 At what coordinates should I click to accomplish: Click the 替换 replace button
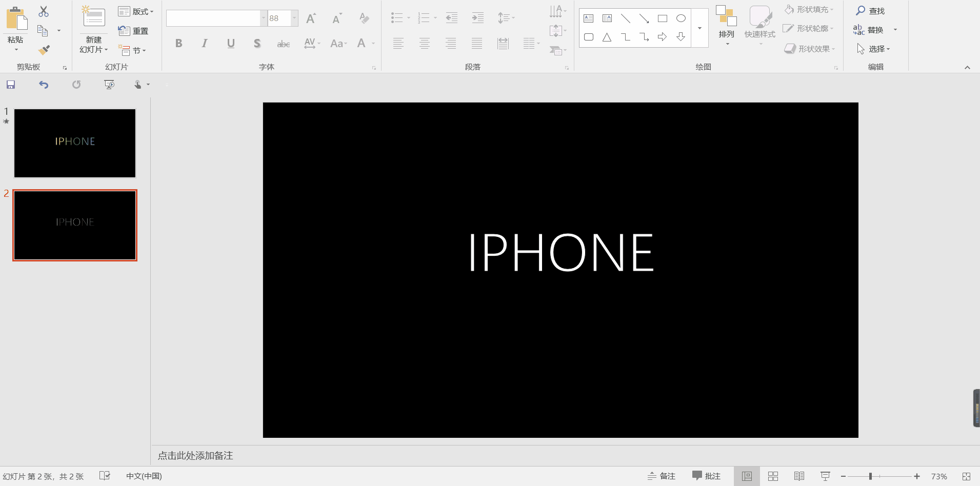(869, 30)
